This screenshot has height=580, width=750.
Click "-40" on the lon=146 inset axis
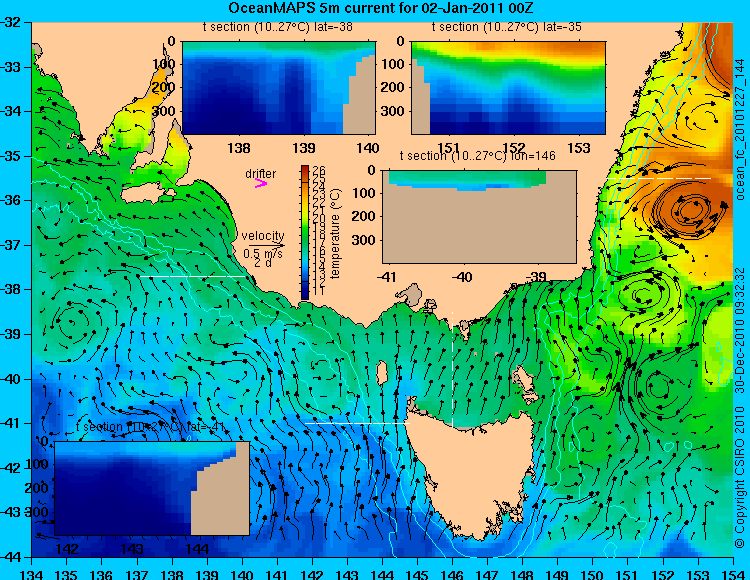(x=462, y=276)
